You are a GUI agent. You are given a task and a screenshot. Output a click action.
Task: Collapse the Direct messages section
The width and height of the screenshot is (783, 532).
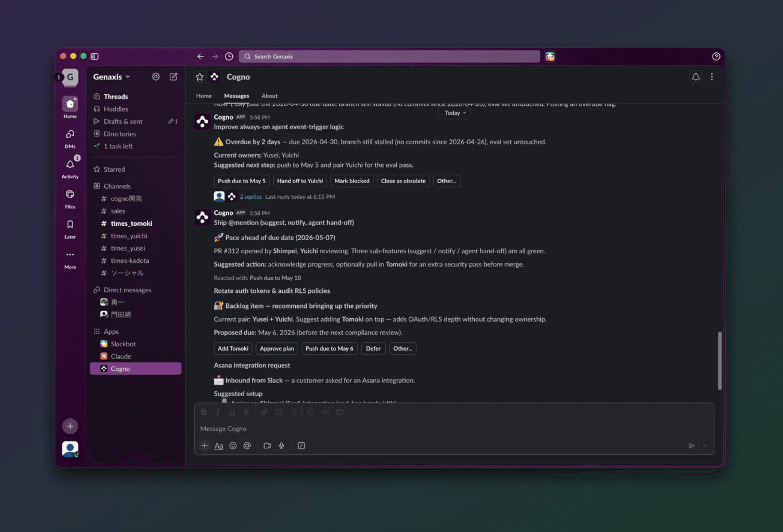(x=127, y=290)
